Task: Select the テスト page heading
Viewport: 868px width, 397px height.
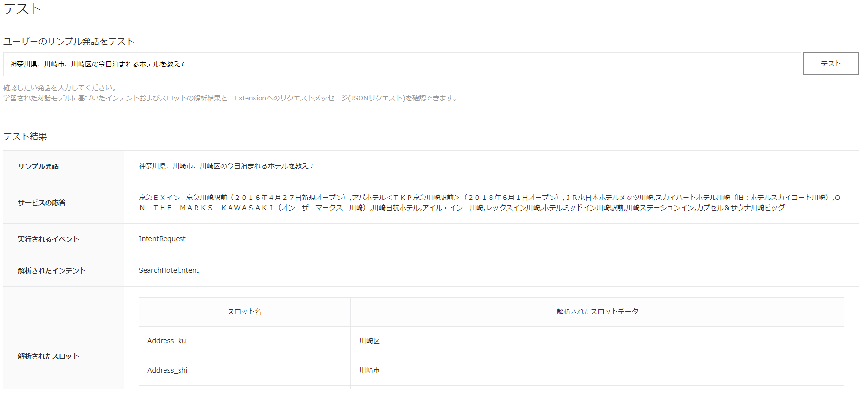Action: pyautogui.click(x=22, y=9)
